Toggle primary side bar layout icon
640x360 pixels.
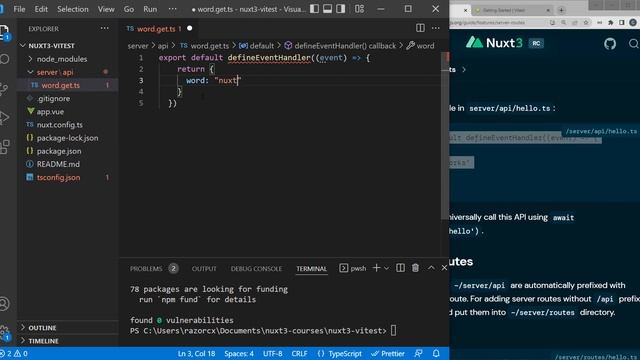[314, 9]
